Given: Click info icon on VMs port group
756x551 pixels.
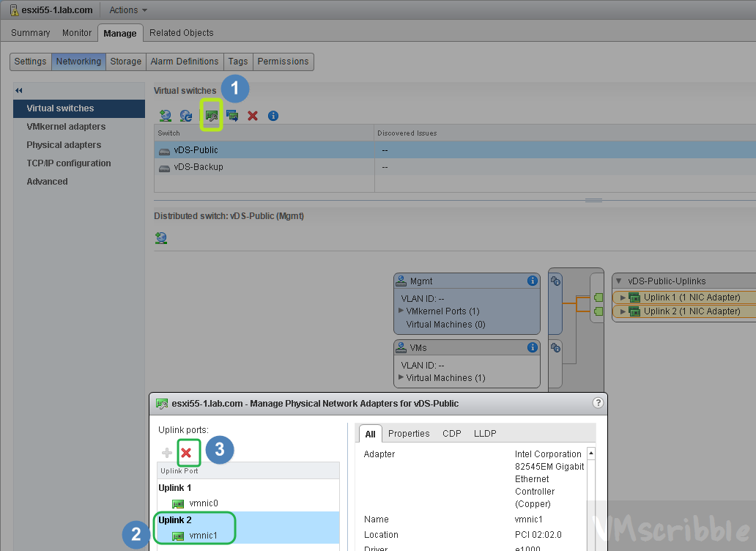Looking at the screenshot, I should (533, 347).
